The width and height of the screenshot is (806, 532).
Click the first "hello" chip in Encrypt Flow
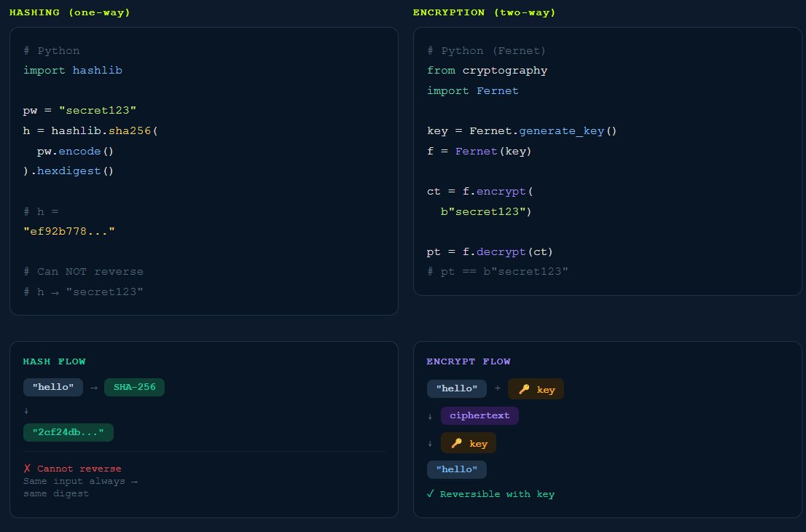(456, 388)
